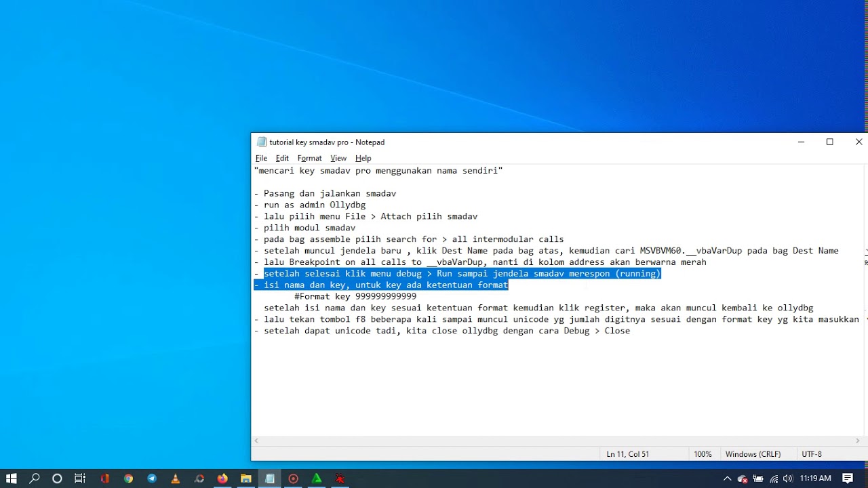
Task: Click line "pada bag assemble pilih search for"
Action: [x=409, y=239]
